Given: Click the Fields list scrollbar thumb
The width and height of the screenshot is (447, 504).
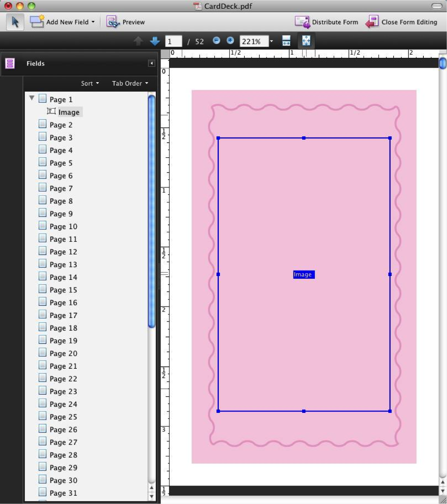Looking at the screenshot, I should pyautogui.click(x=152, y=212).
